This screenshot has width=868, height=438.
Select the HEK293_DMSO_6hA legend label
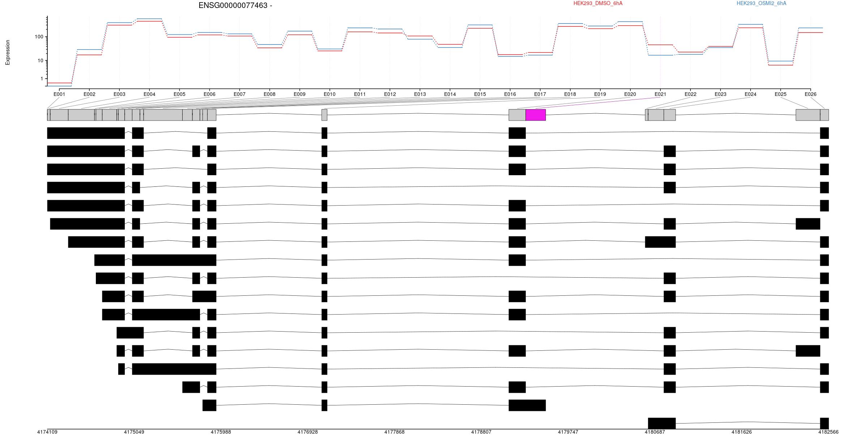pyautogui.click(x=598, y=3)
